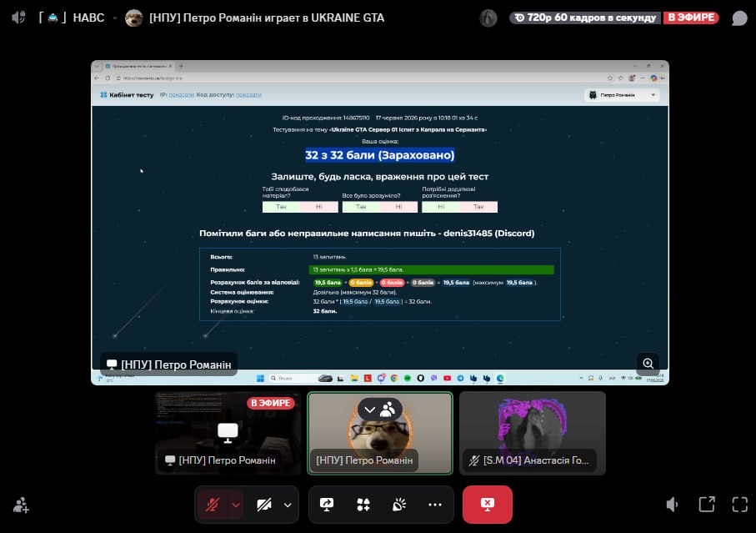
Task: Select the Петро Романін dog avatar tile
Action: (x=380, y=433)
